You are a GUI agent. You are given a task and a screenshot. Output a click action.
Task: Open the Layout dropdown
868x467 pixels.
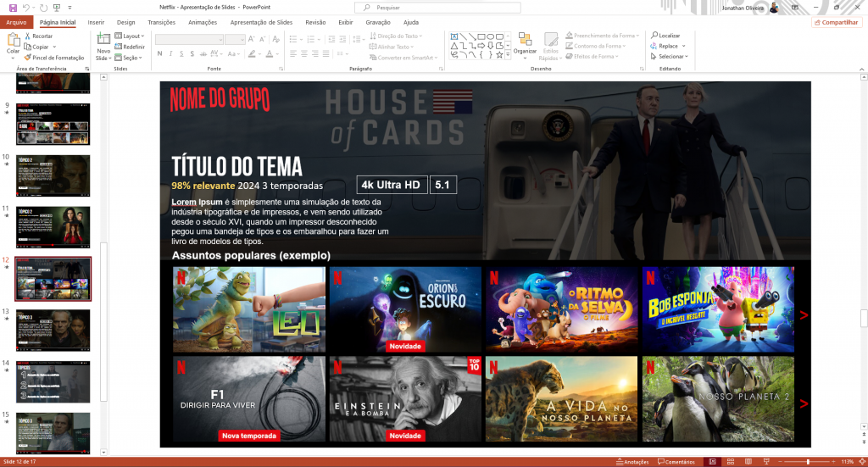[x=130, y=36]
